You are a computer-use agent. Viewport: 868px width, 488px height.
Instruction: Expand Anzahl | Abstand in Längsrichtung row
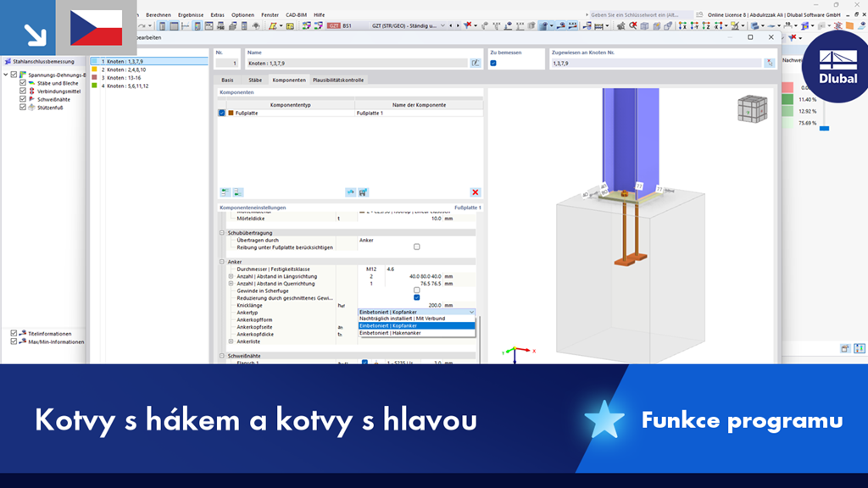point(231,276)
